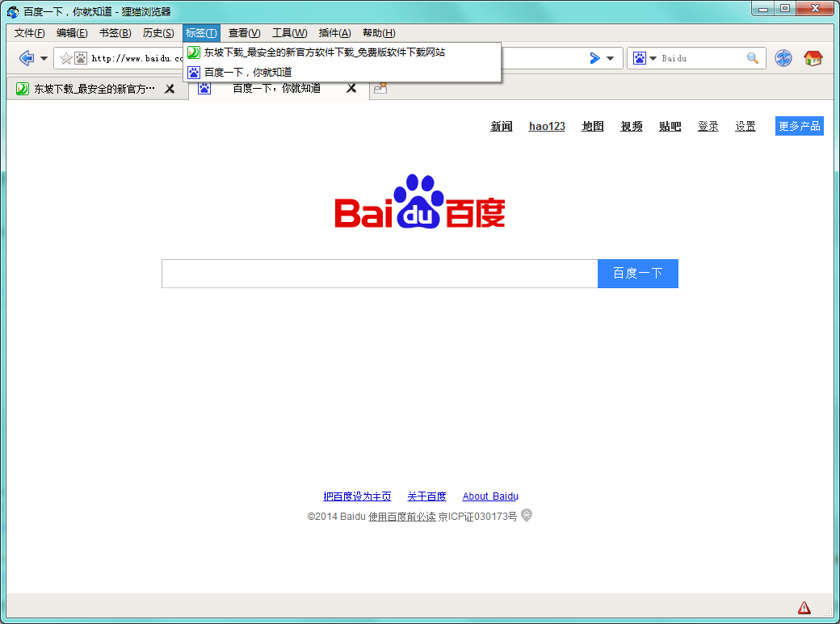
Task: Click the Baidu search engine paw icon
Action: click(639, 58)
